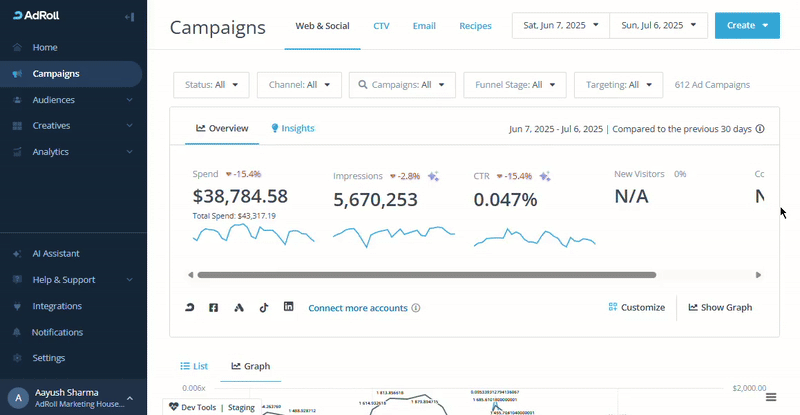Click the AdRoll account icon
800x415 pixels.
tap(190, 307)
